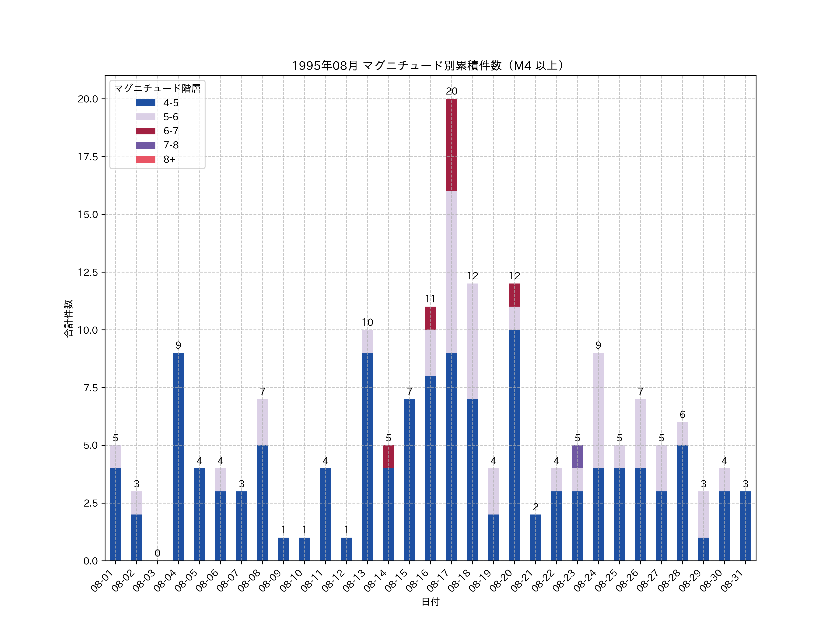Click the value label 20 above bar
The height and width of the screenshot is (630, 840).
[451, 91]
